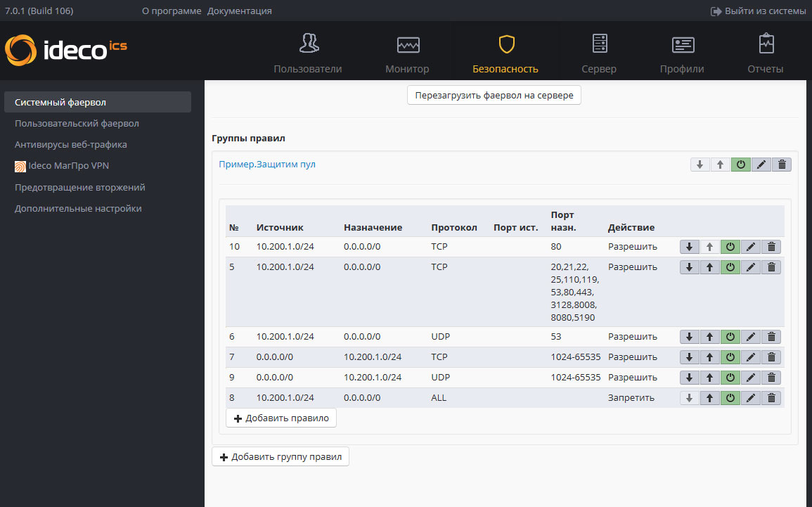Screen dimensions: 812x507
Task: Delete the Запретить rule 8
Action: [771, 398]
